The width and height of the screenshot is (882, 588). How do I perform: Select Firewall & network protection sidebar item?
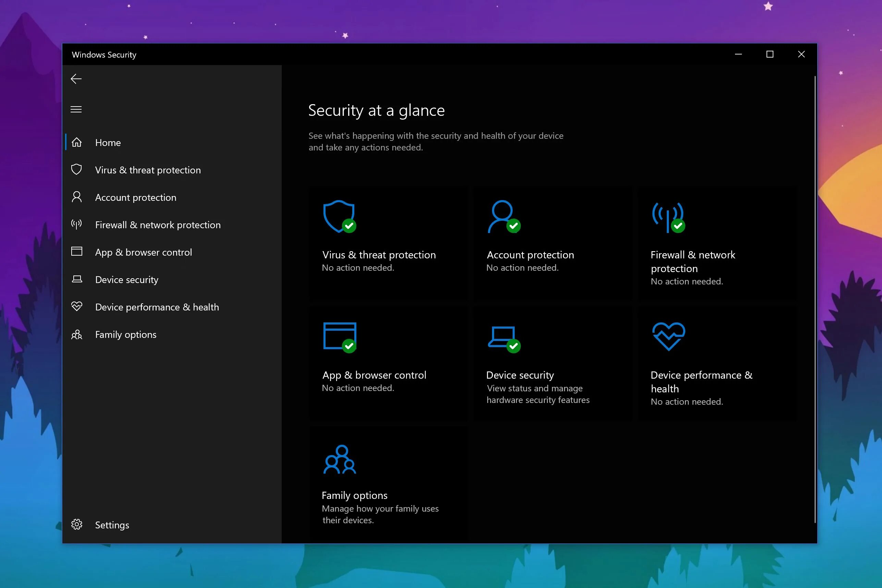coord(158,225)
